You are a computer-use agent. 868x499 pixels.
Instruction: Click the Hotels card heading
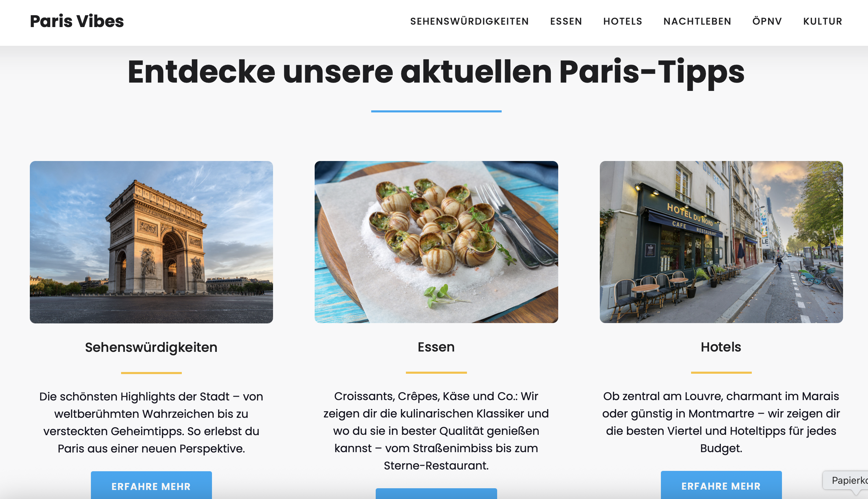point(721,347)
